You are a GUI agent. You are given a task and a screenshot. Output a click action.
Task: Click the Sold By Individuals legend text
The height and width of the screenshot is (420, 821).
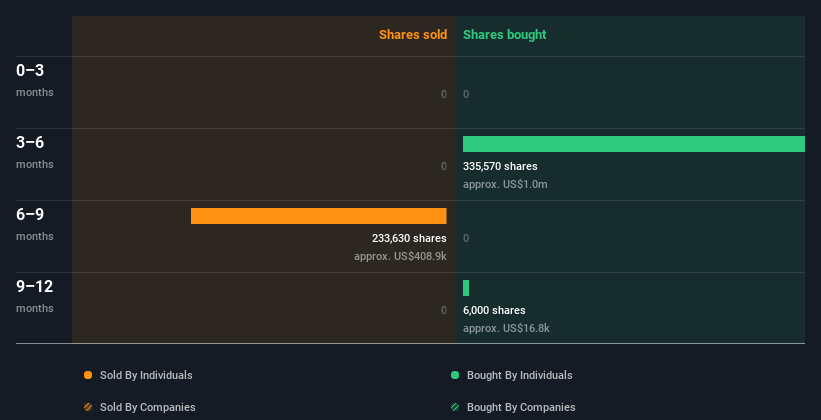pyautogui.click(x=146, y=375)
